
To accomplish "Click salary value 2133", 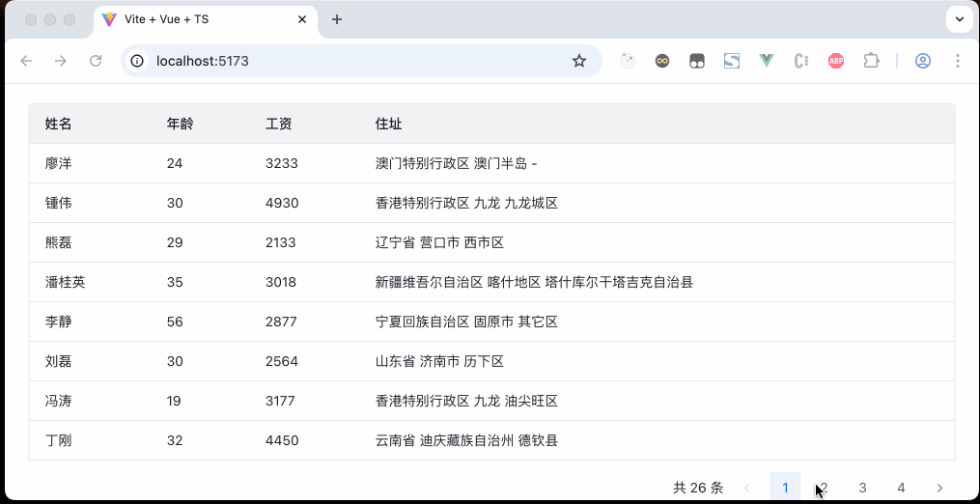I will (x=281, y=242).
